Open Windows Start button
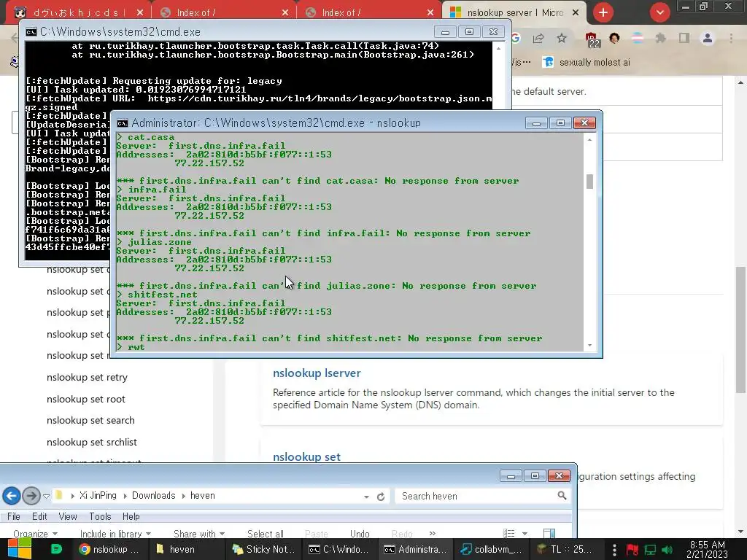747x560 pixels. coord(20,549)
